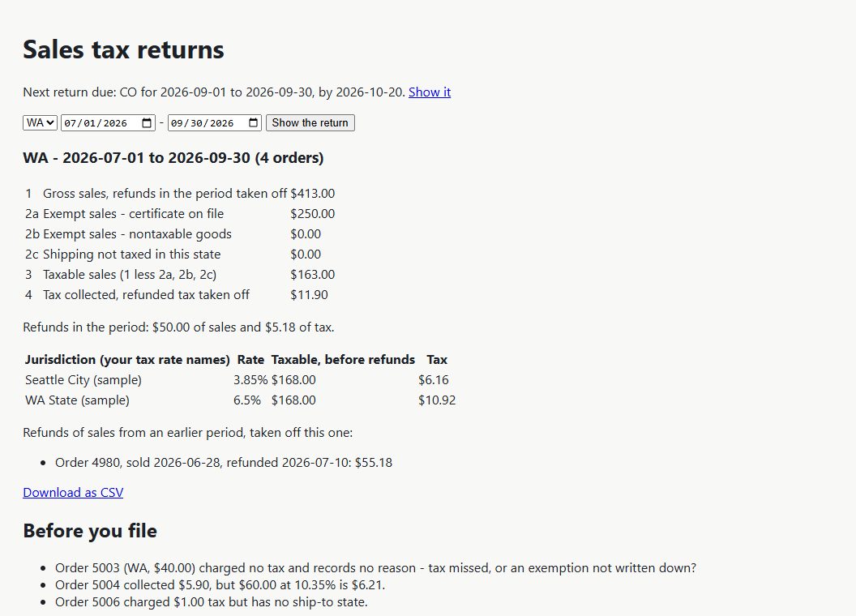856x616 pixels.
Task: Select the month in the start date field
Action: point(71,123)
